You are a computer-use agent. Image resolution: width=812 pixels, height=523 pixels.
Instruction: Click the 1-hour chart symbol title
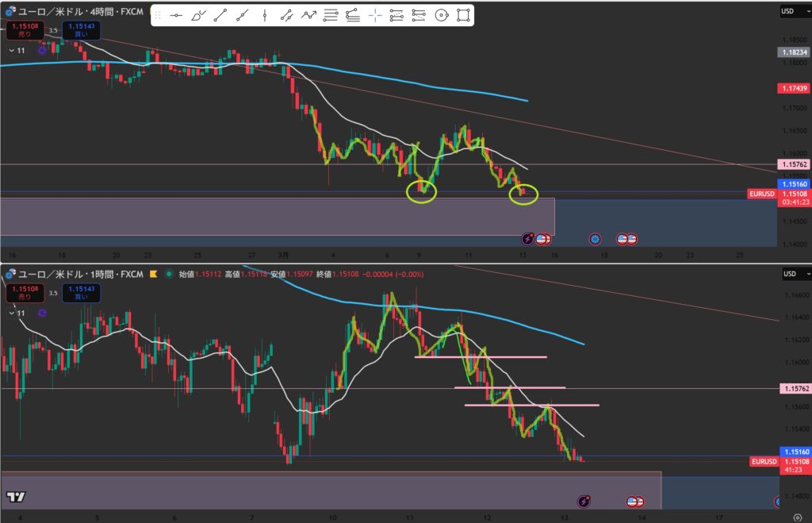(x=79, y=275)
